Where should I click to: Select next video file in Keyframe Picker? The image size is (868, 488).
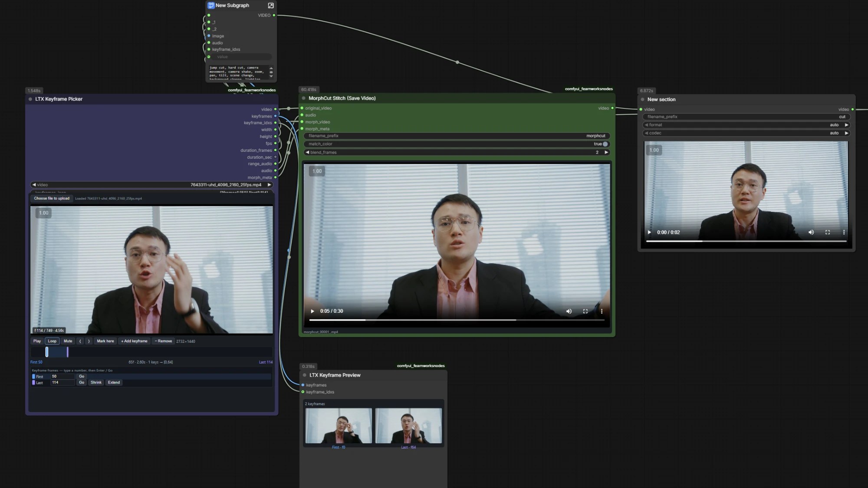pyautogui.click(x=269, y=185)
